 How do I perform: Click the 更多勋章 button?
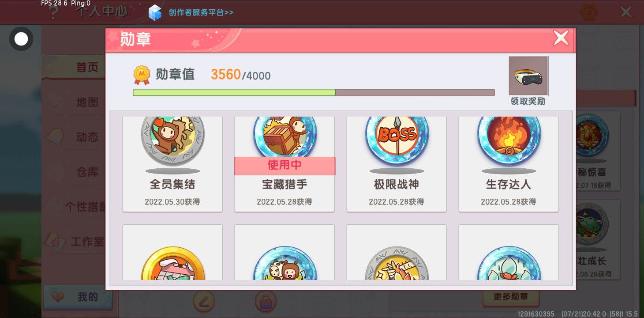[511, 297]
